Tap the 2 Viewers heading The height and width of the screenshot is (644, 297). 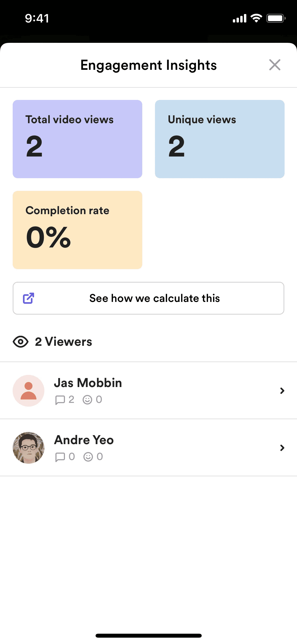click(x=63, y=342)
